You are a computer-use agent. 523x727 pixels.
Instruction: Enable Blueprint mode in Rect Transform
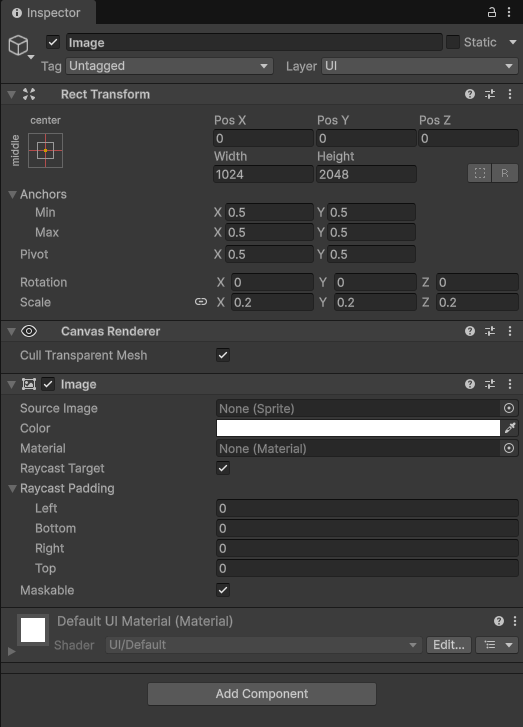point(480,173)
